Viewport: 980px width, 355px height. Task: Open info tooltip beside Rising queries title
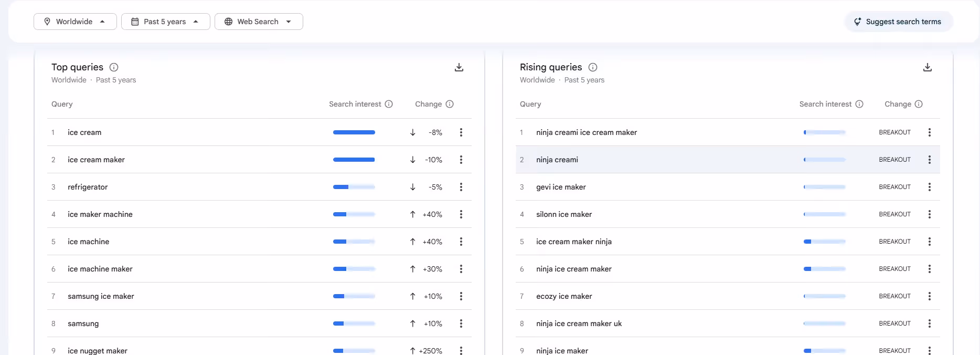[593, 67]
